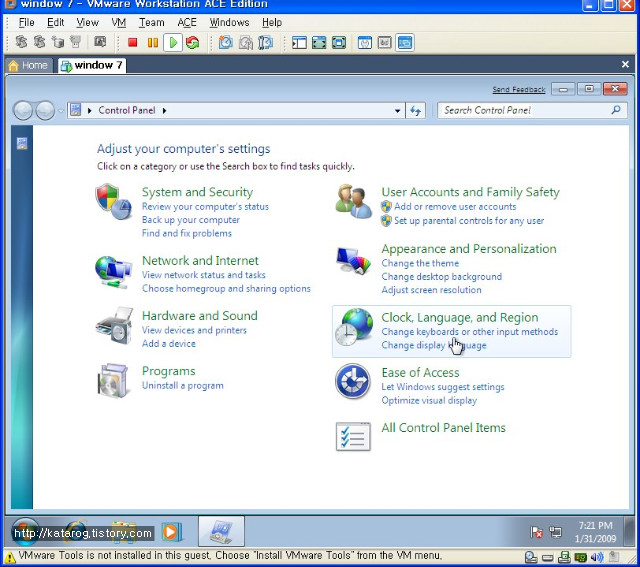Click Choose homegroup and sharing options
This screenshot has height=567, width=640.
click(x=226, y=289)
